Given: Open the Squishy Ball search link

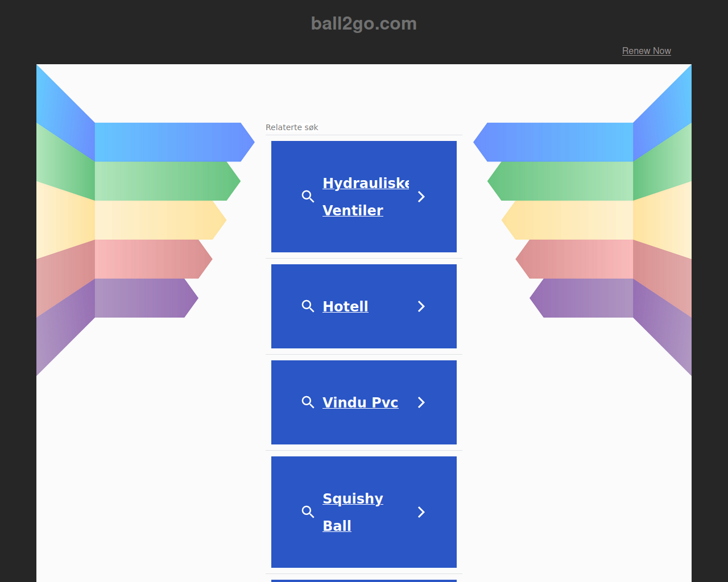Looking at the screenshot, I should (x=353, y=512).
